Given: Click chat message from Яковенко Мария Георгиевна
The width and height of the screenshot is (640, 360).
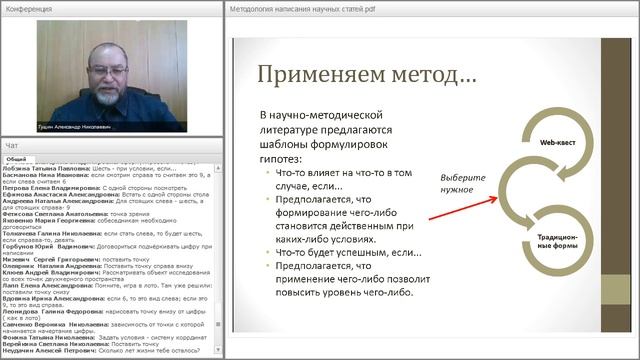Looking at the screenshot, I should tap(90, 223).
